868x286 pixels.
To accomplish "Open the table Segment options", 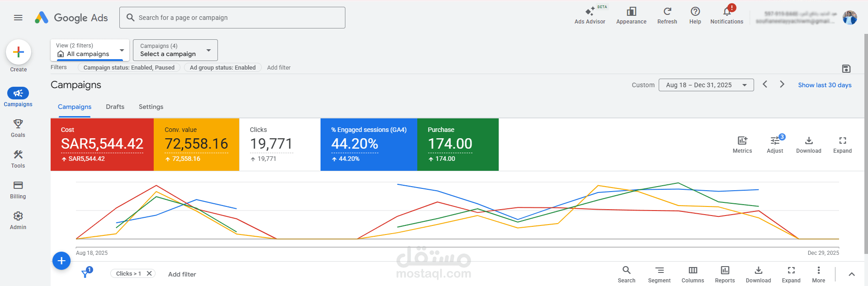I will coord(660,274).
